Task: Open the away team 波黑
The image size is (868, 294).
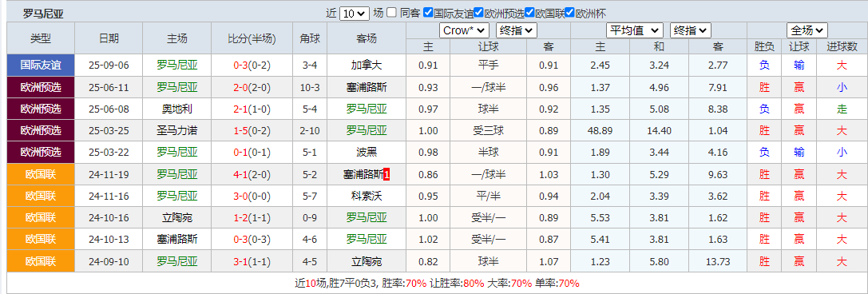Action: [367, 153]
